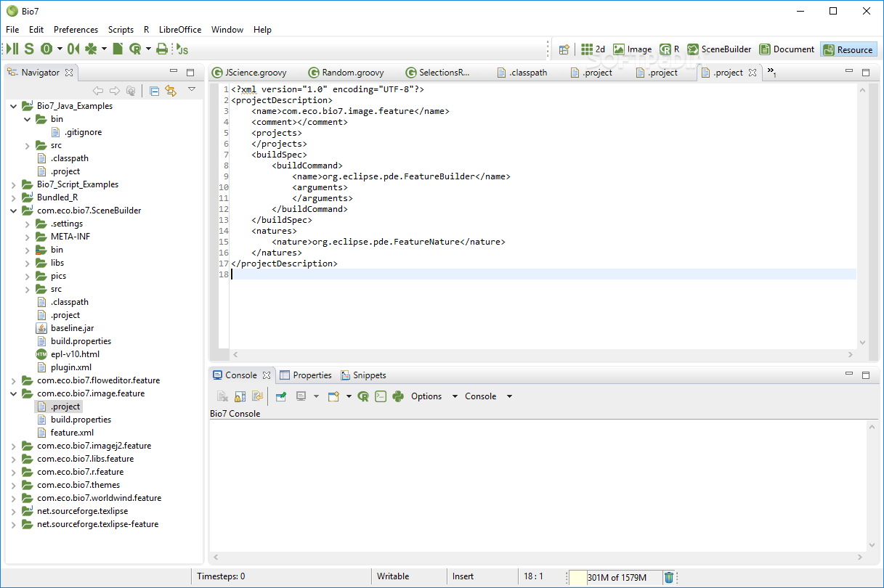Image resolution: width=884 pixels, height=588 pixels.
Task: Open the LibreOffice menu
Action: point(180,30)
